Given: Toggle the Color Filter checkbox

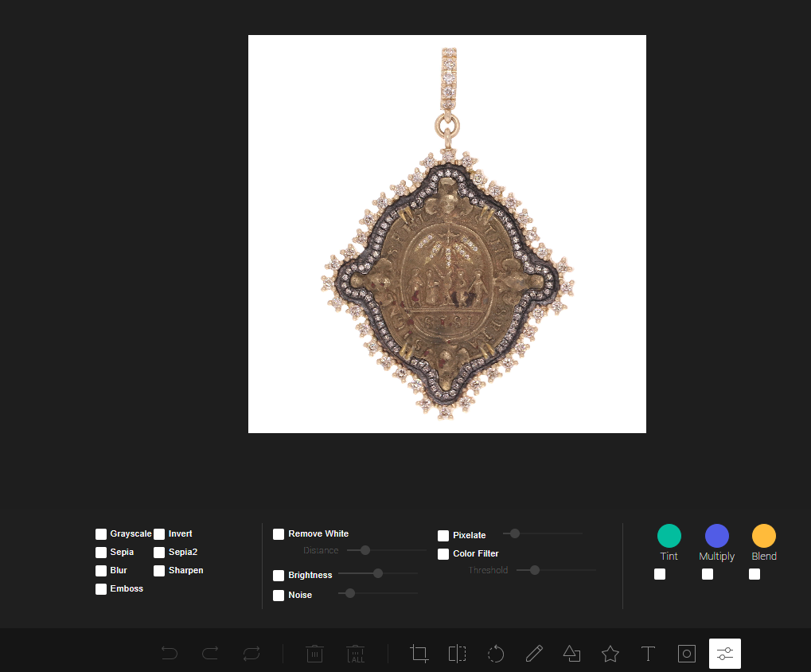Looking at the screenshot, I should pos(443,554).
